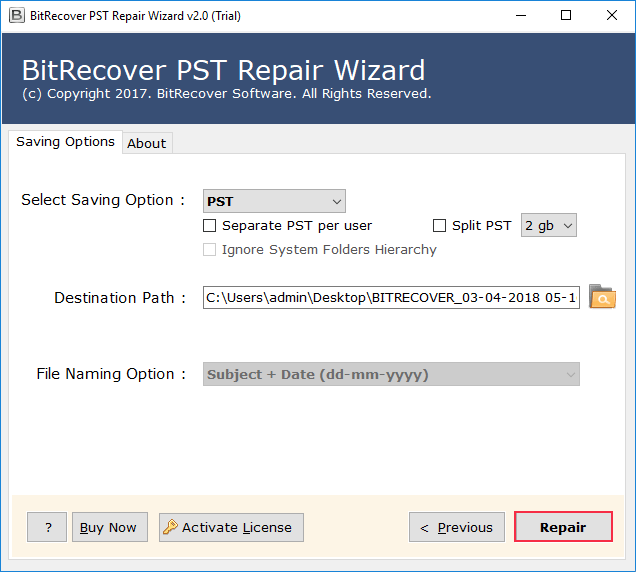Image resolution: width=636 pixels, height=572 pixels.
Task: Toggle Ignore System Folders Hierarchy checkbox
Action: (x=209, y=249)
